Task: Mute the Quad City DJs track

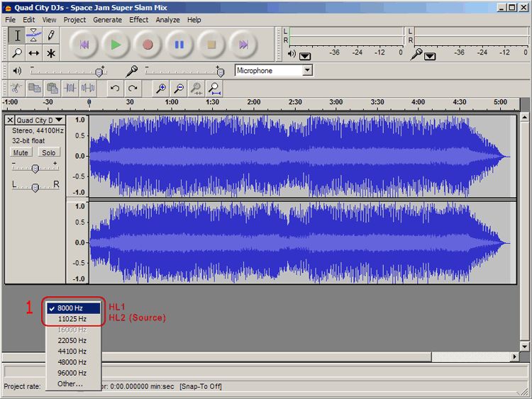Action: [x=21, y=152]
